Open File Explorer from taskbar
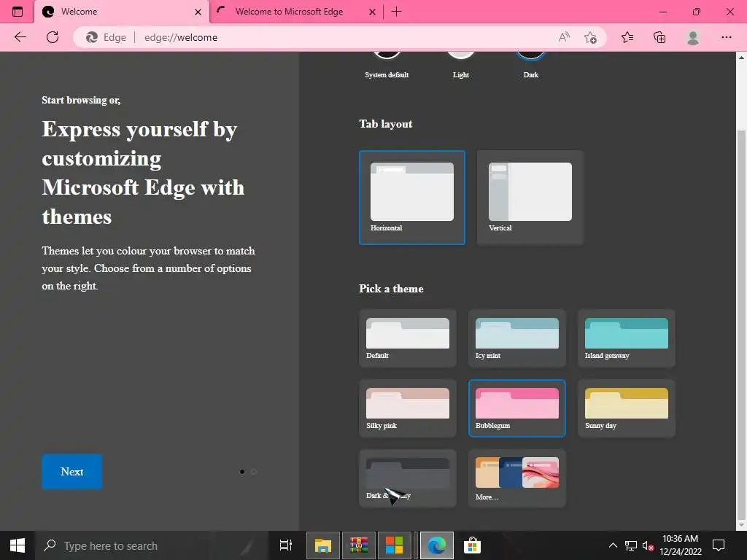Image resolution: width=747 pixels, height=560 pixels. point(322,545)
